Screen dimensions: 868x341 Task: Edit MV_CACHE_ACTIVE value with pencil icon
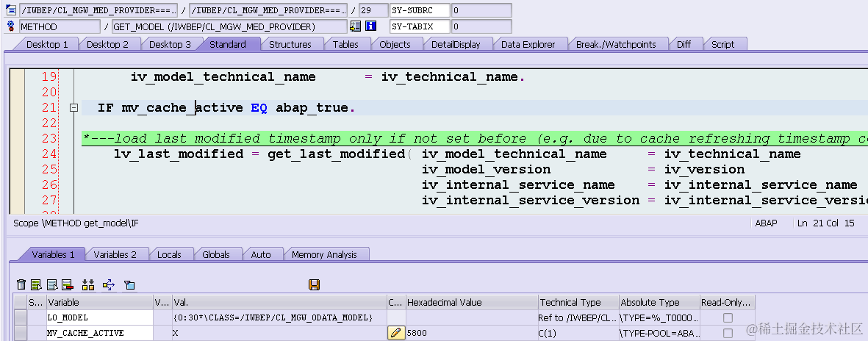(395, 333)
